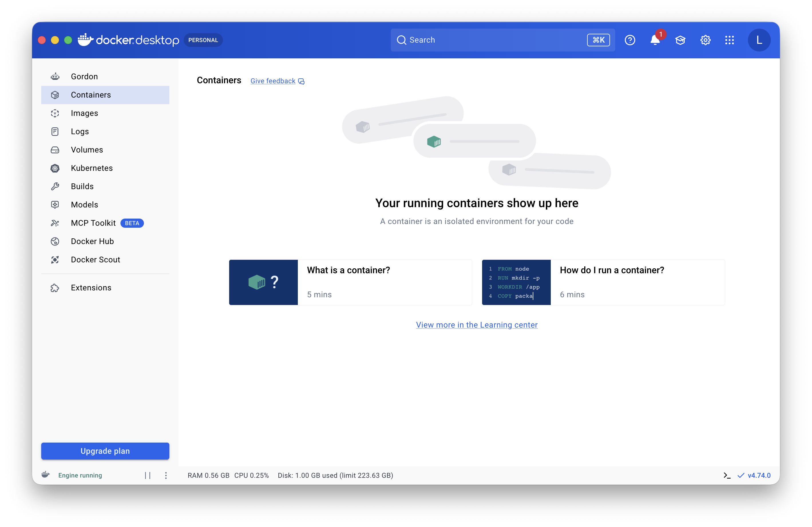Click the Kubernetes wheel icon
The width and height of the screenshot is (812, 527).
55,168
